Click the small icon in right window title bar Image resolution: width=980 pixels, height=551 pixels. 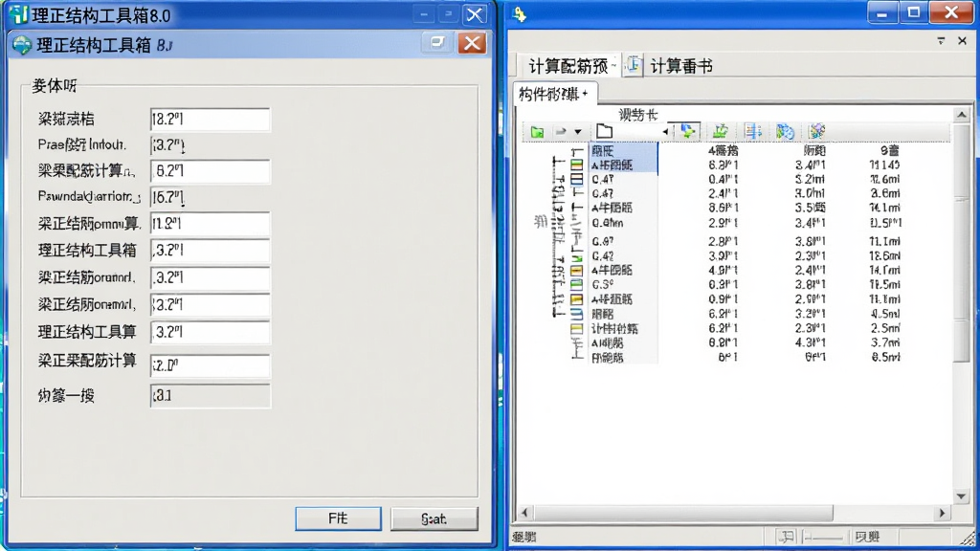point(520,14)
